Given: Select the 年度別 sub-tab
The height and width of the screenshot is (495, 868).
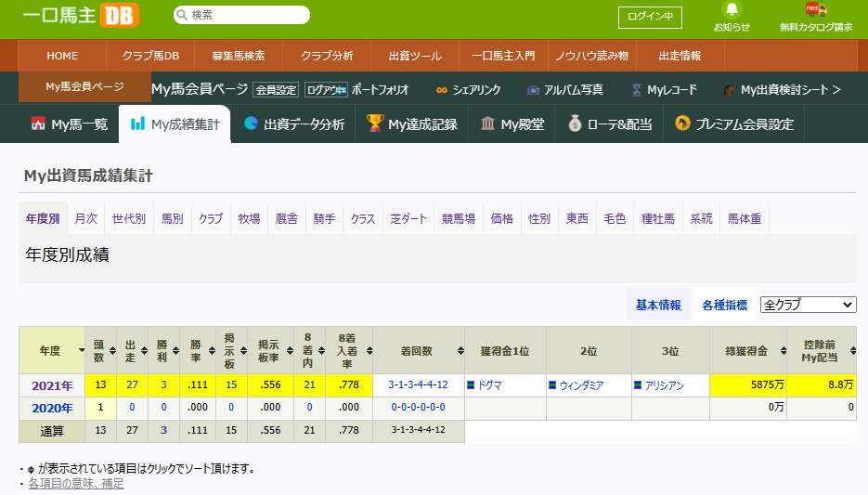Looking at the screenshot, I should [x=43, y=218].
